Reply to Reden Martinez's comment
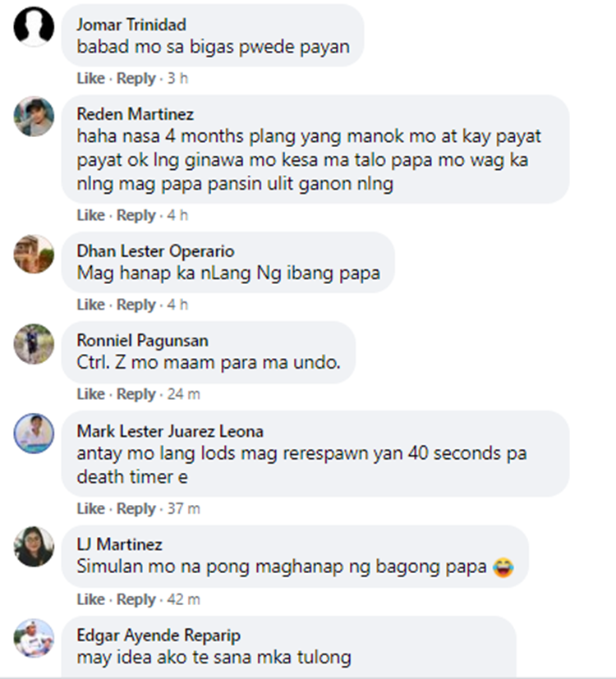The width and height of the screenshot is (616, 679). pyautogui.click(x=136, y=215)
